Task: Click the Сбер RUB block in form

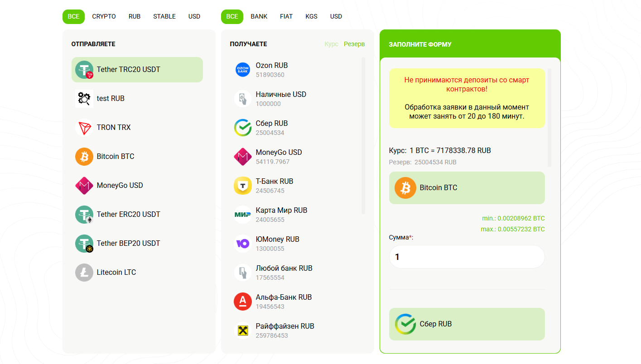Action: coord(467,324)
